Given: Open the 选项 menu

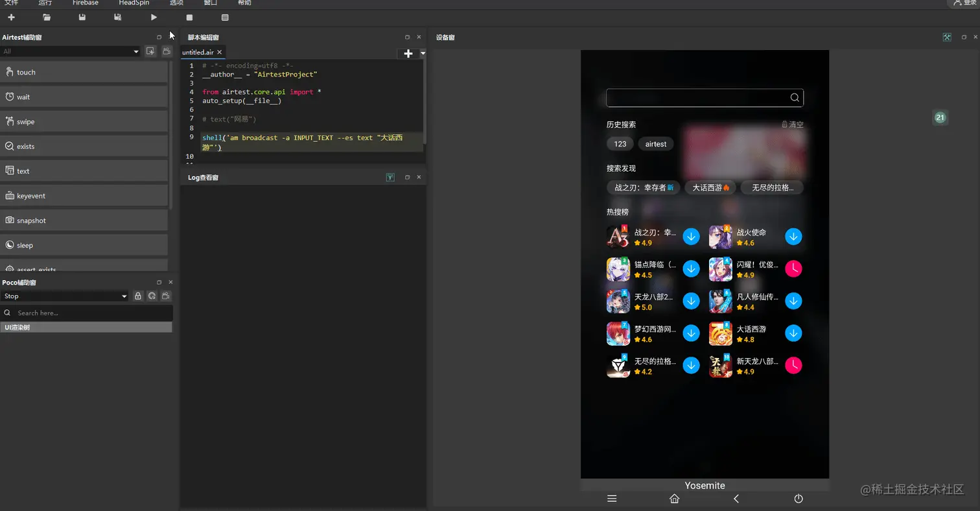Looking at the screenshot, I should point(177,3).
